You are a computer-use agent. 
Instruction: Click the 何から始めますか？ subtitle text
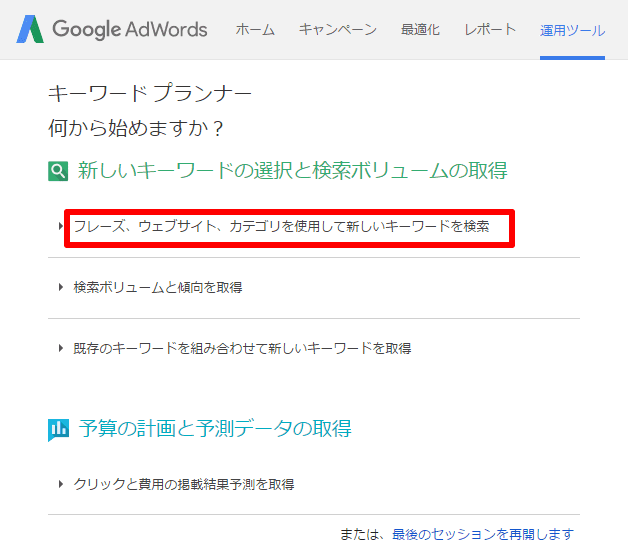pyautogui.click(x=135, y=128)
